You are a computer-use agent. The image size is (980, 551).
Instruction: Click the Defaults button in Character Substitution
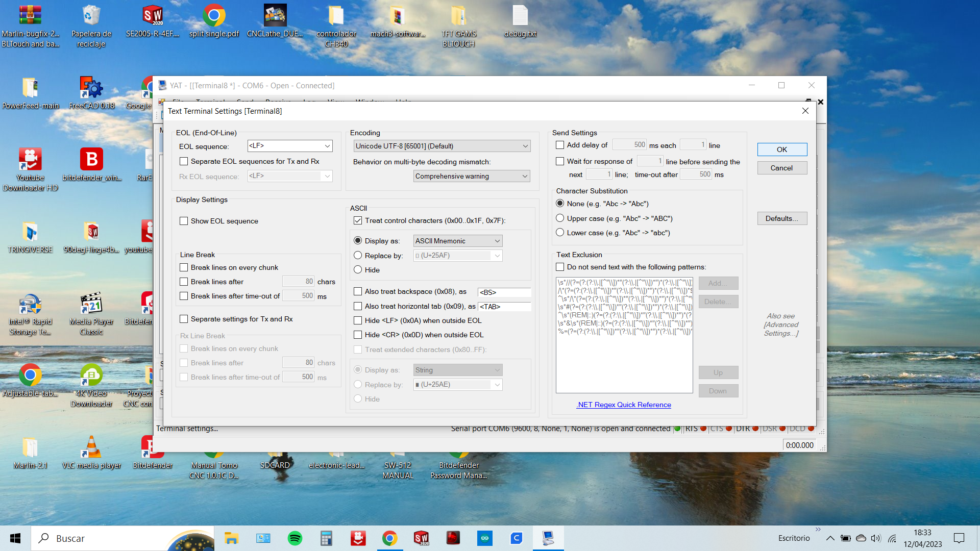781,217
